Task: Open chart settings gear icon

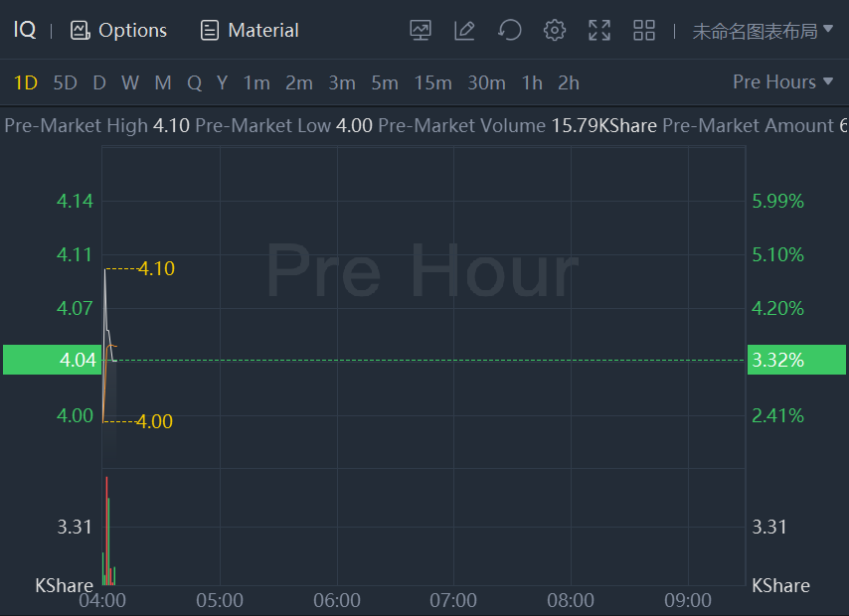Action: click(555, 31)
